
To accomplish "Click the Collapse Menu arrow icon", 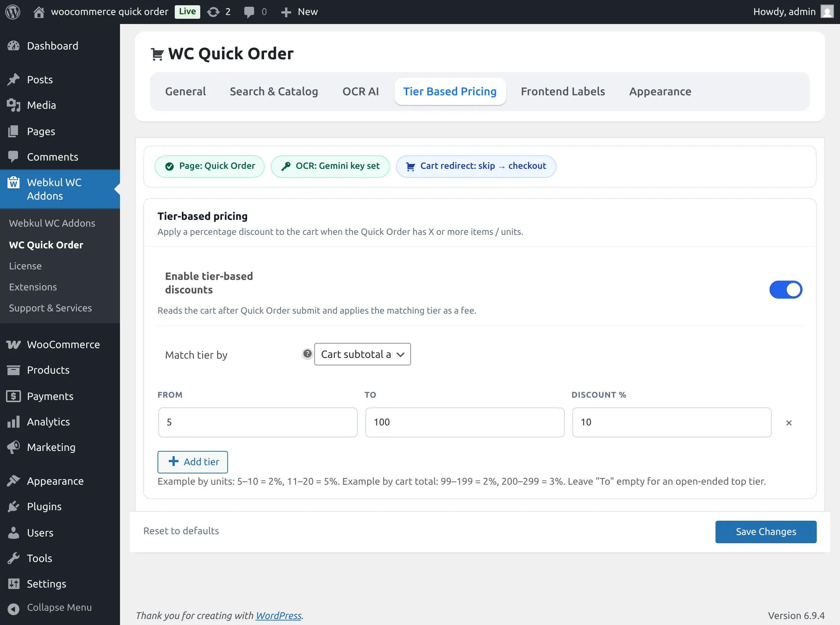I will [x=13, y=609].
